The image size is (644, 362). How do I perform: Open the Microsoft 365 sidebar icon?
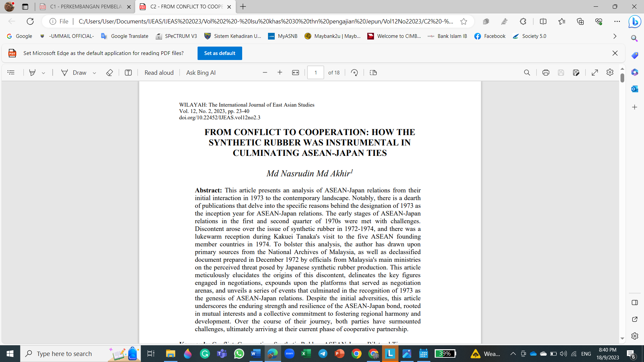(634, 72)
